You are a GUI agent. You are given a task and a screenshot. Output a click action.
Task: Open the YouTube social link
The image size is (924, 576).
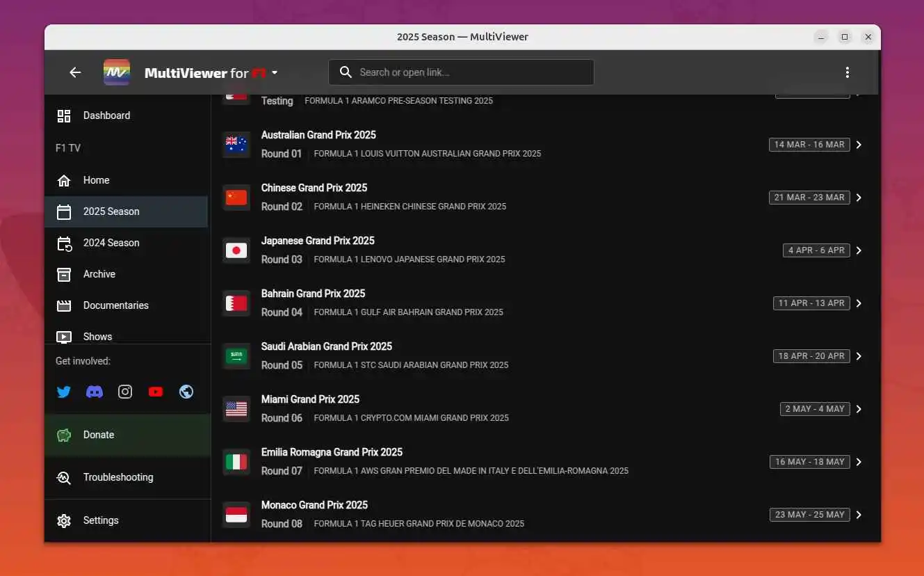(x=156, y=392)
